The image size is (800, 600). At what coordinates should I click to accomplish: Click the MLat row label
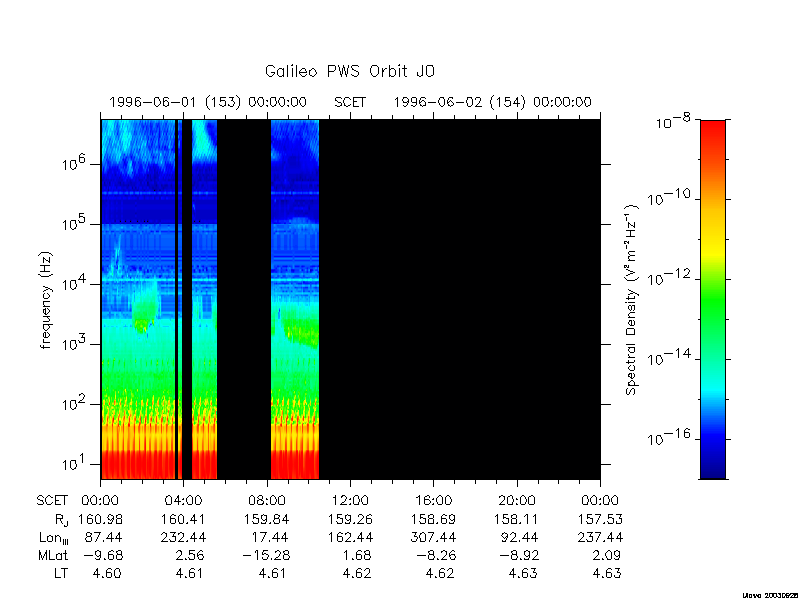pos(53,555)
